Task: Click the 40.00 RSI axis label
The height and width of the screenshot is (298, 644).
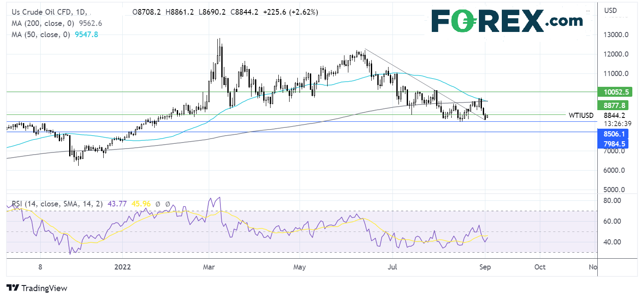Action: (613, 242)
